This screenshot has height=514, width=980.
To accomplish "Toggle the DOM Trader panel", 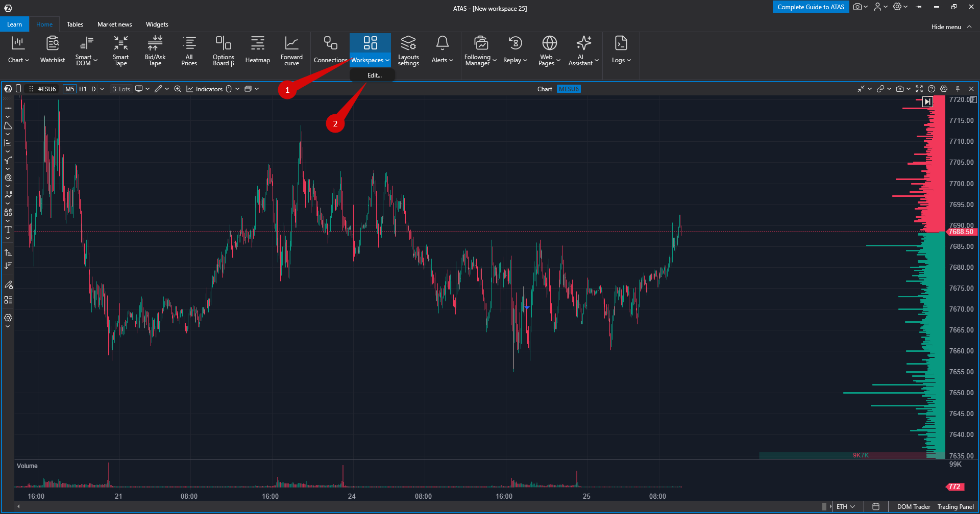I will coord(914,507).
